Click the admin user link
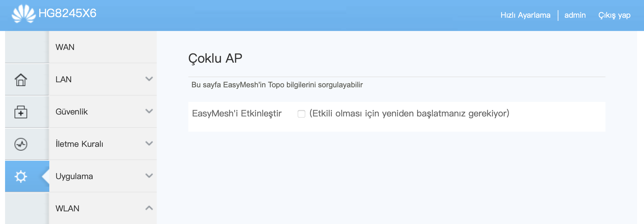The image size is (644, 224). click(x=575, y=15)
